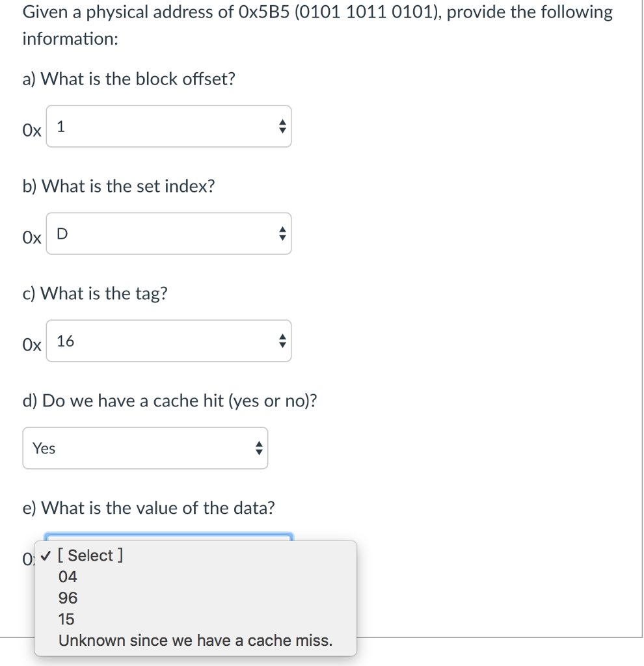Click the arrows icon on block offset dropdown
Screen dimensions: 644x666
pos(282,127)
